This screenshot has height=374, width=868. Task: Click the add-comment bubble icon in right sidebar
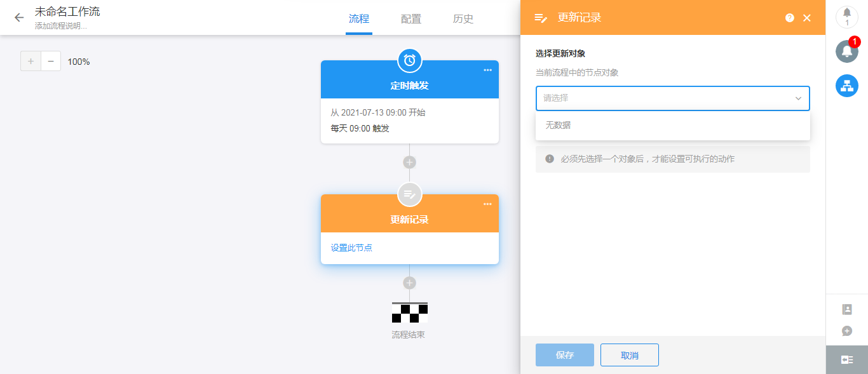[x=846, y=330]
